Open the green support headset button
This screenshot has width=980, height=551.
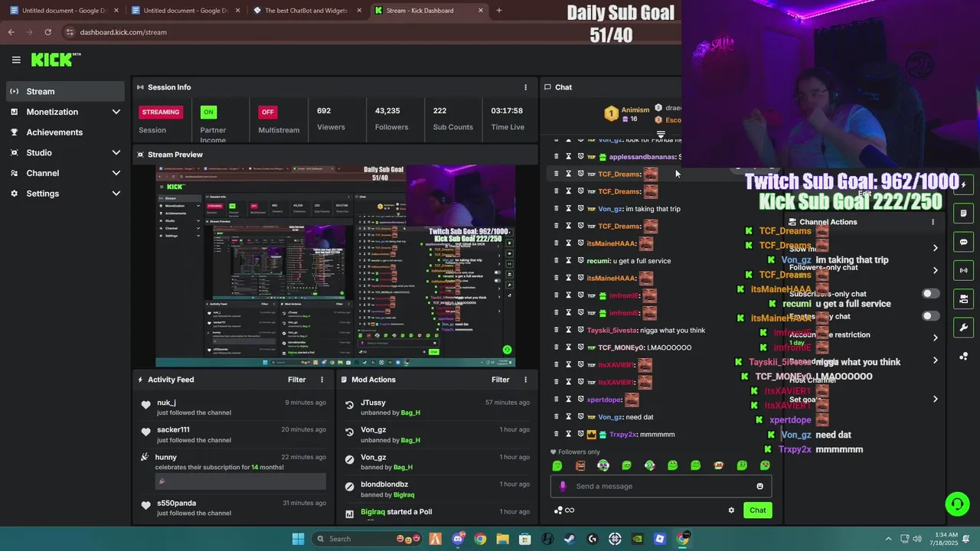point(957,504)
